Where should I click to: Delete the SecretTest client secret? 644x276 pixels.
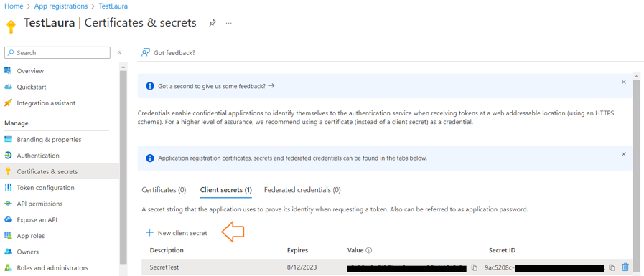click(x=625, y=267)
